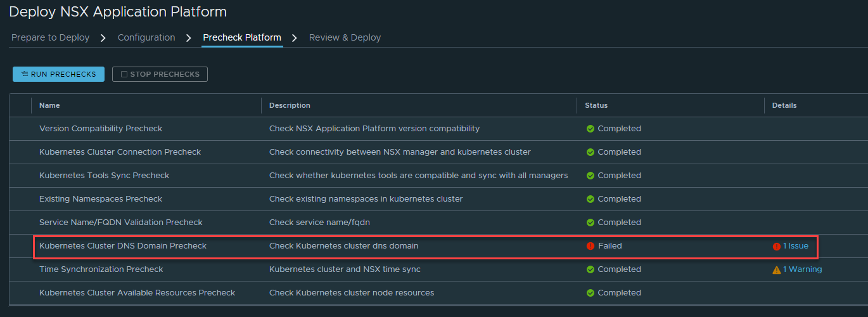Click the Name column header

49,105
